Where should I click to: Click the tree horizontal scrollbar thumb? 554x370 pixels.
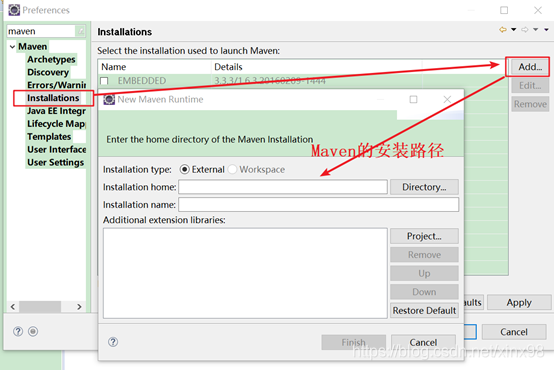point(40,306)
